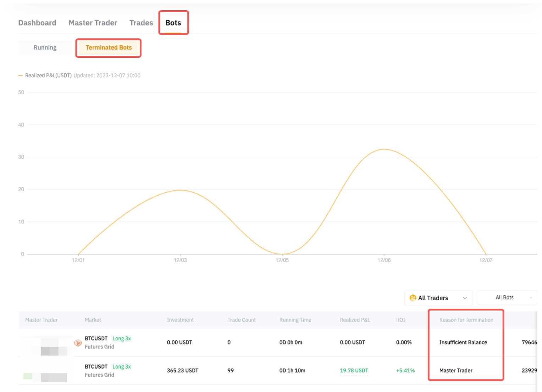Click the chart peak near 12/06
Image resolution: width=542 pixels, height=392 pixels.
coord(384,149)
